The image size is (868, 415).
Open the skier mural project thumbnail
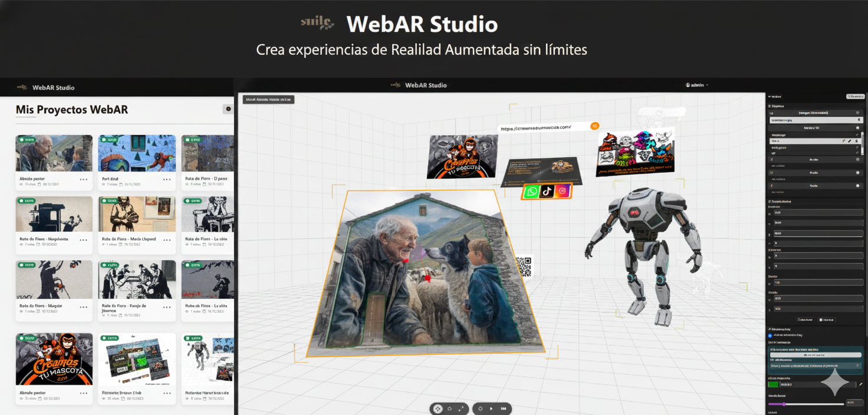tap(137, 153)
